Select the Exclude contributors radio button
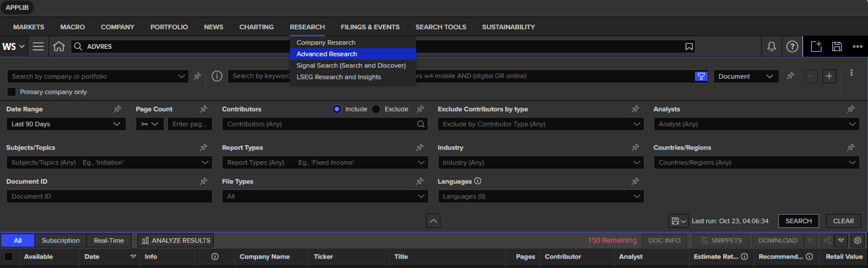Screen dimensions: 868x268 tap(376, 109)
